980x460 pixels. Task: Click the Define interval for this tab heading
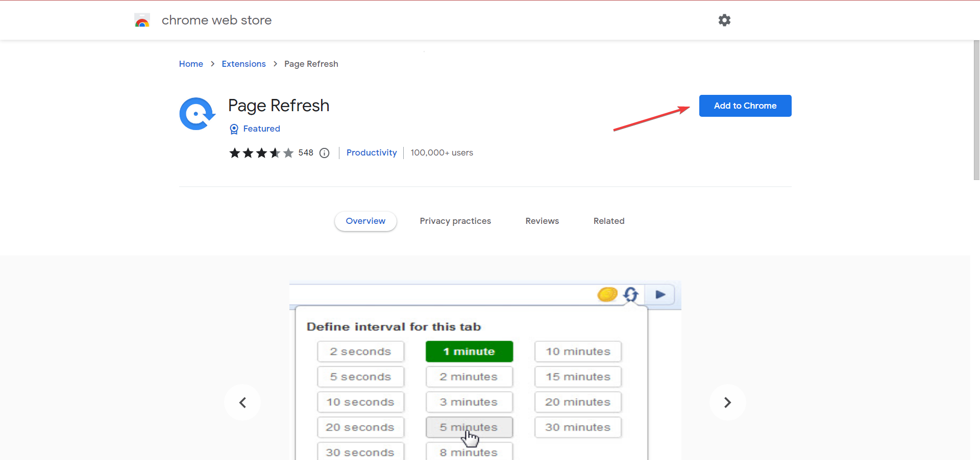tap(394, 327)
